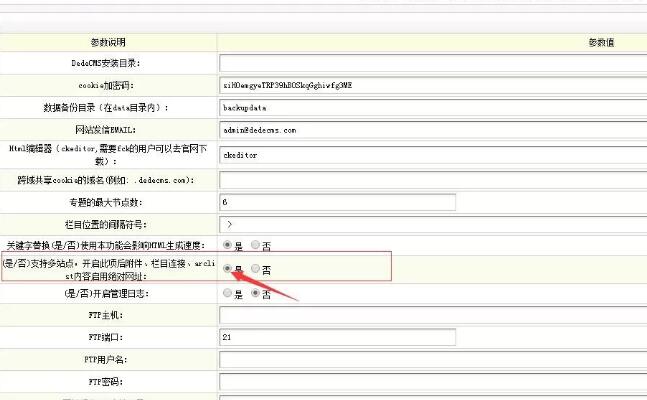Click the 专题的最大节点数 label
Viewport: 647px width, 400px height.
click(106, 203)
